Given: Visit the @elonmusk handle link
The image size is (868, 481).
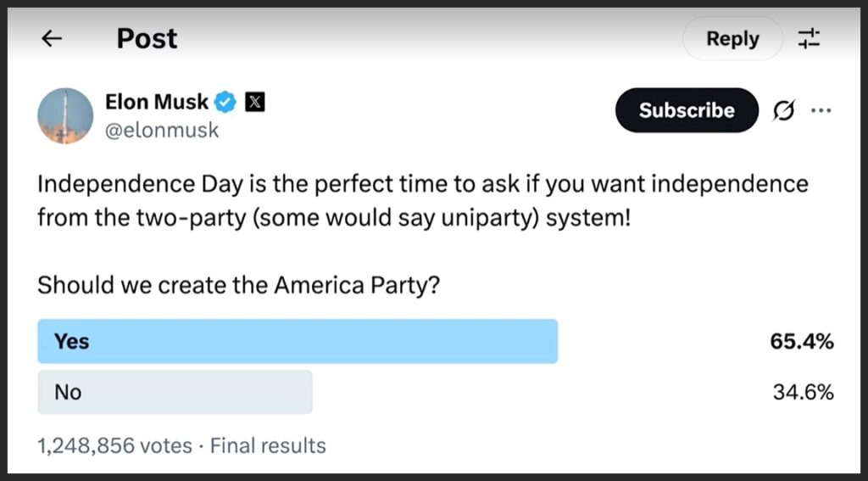Looking at the screenshot, I should coord(162,130).
